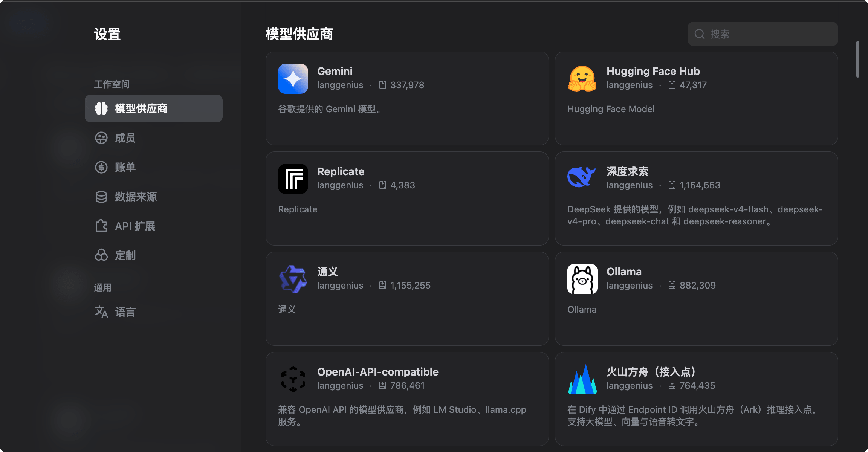Click the install count icon on 火山方舟 card
This screenshot has width=868, height=452.
(x=672, y=385)
